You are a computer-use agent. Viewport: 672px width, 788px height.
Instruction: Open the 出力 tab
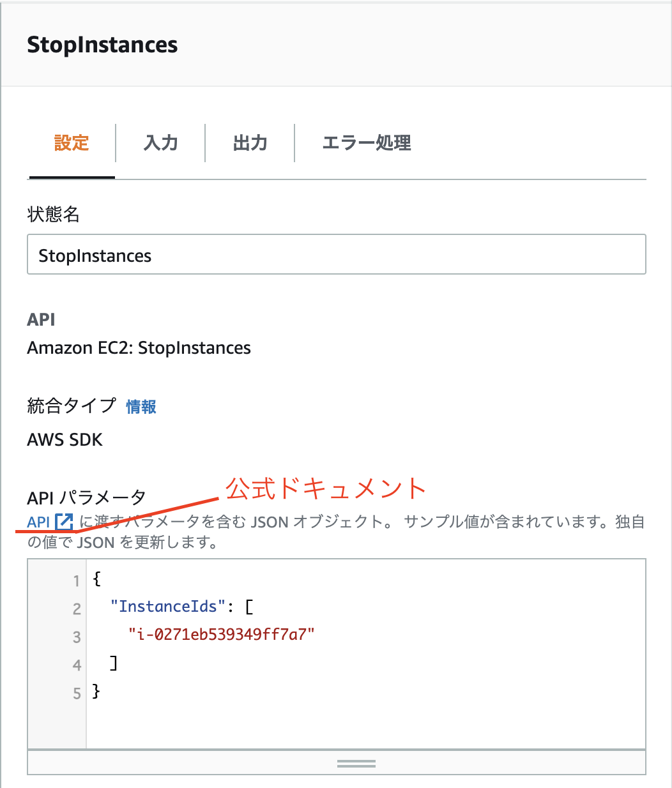click(x=250, y=143)
